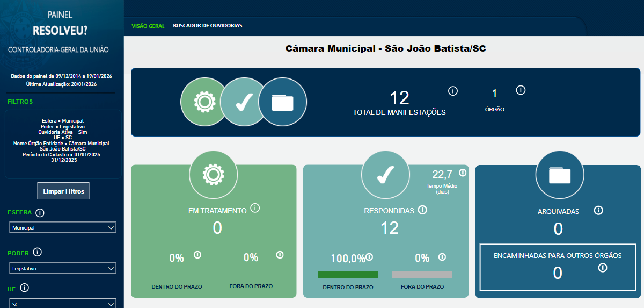
Task: Show info for Respondidas
Action: point(422,210)
